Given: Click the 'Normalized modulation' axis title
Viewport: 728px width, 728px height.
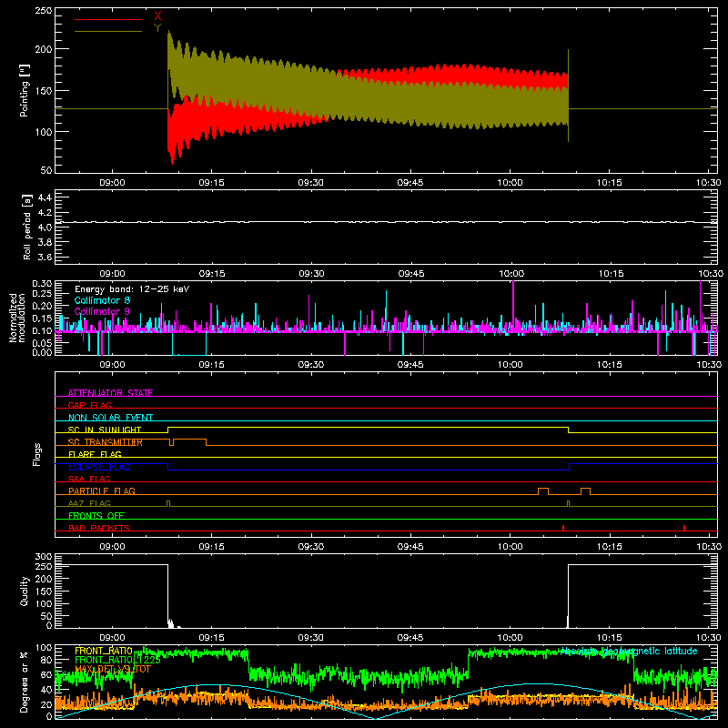Looking at the screenshot, I should (x=17, y=318).
